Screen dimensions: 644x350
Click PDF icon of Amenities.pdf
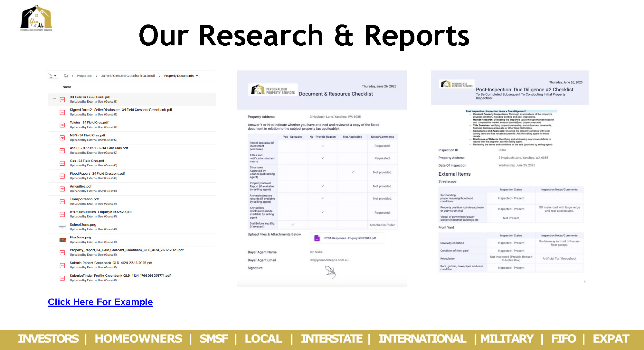click(x=62, y=189)
